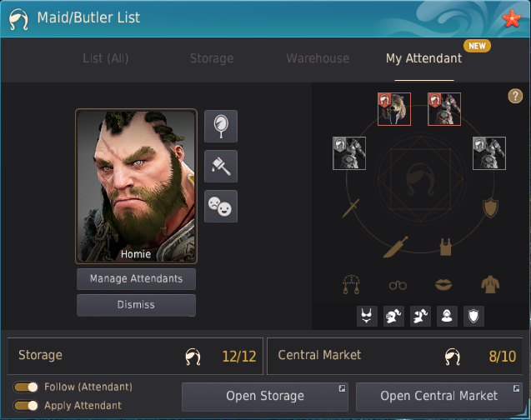This screenshot has width=531, height=420.
Task: Click Homie's attendant portrait
Action: pos(136,186)
